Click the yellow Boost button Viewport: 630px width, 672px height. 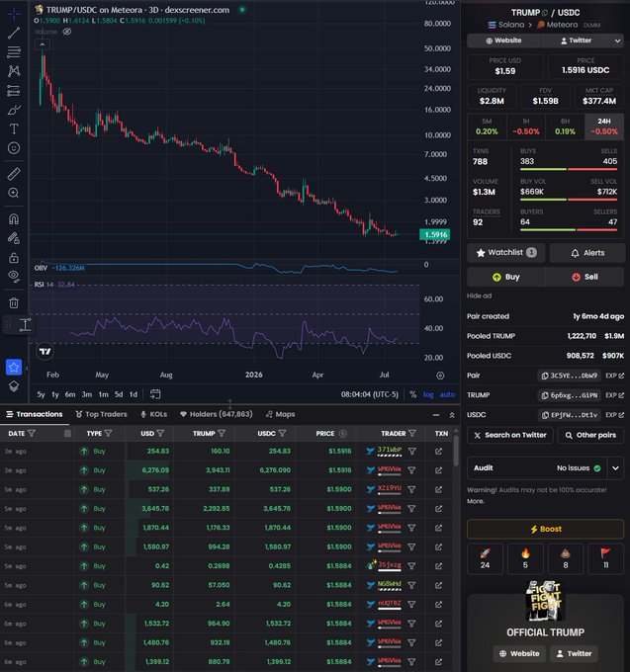click(x=546, y=529)
